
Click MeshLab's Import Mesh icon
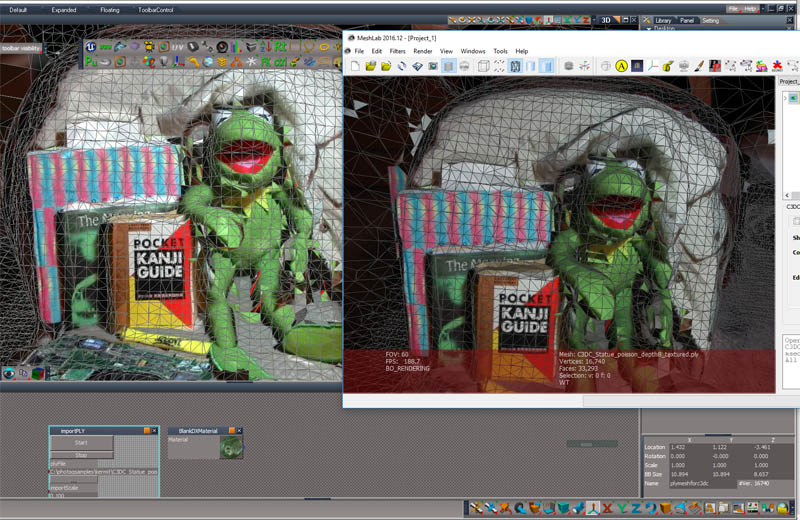(x=386, y=66)
